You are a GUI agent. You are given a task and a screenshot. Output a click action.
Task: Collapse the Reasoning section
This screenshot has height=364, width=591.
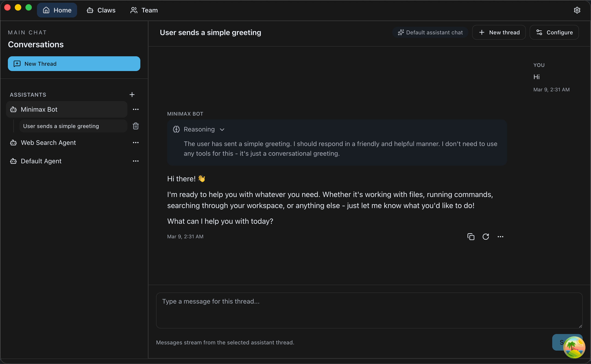(x=222, y=129)
